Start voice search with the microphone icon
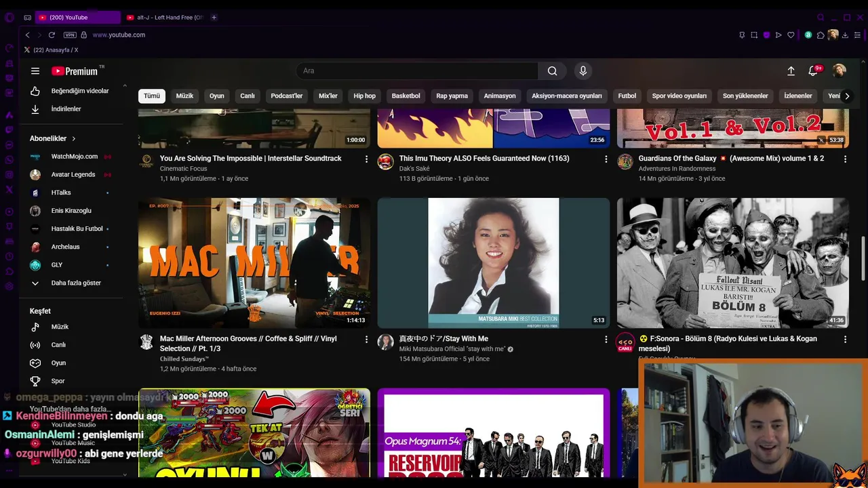This screenshot has height=488, width=868. tap(583, 70)
